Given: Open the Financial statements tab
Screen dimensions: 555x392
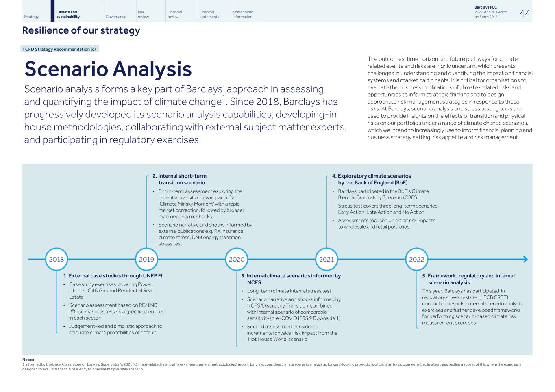Looking at the screenshot, I should point(209,15).
